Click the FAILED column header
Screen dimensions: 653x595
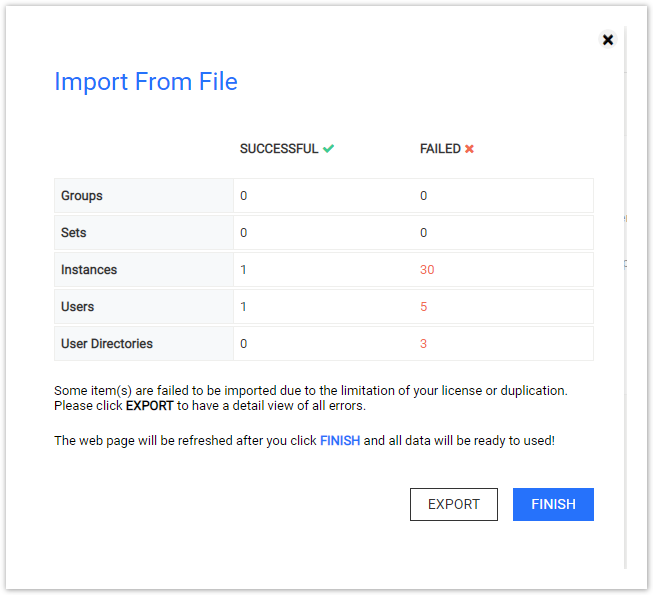[x=440, y=149]
